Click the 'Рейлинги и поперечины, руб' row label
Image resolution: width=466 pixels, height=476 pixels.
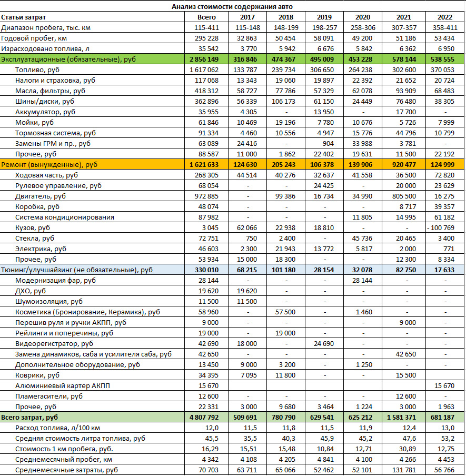(64, 333)
